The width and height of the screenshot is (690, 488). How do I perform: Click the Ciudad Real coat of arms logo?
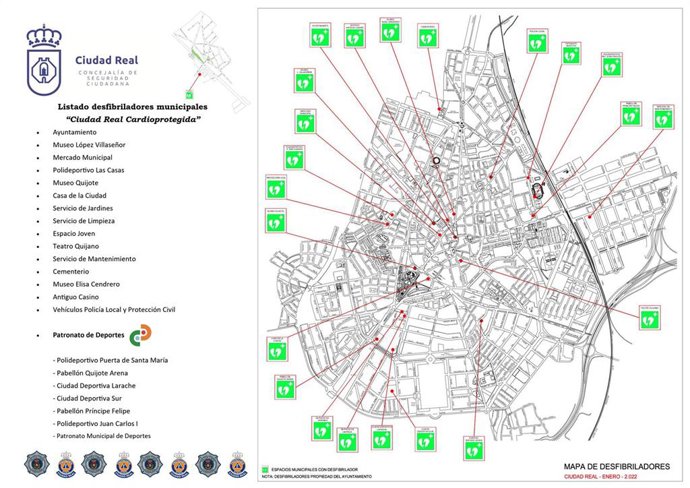coord(44,60)
